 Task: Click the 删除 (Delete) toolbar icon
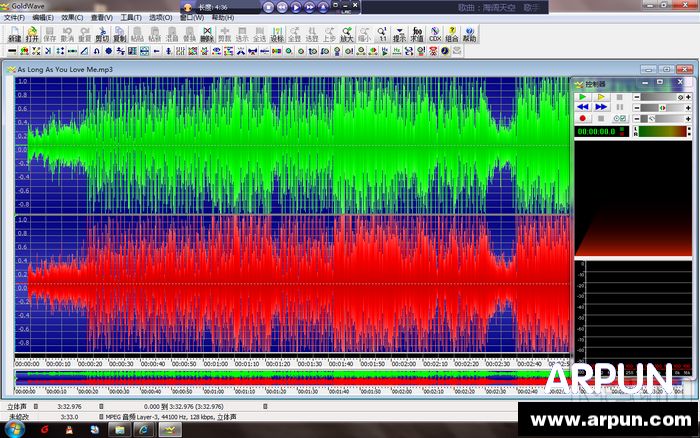[x=206, y=35]
